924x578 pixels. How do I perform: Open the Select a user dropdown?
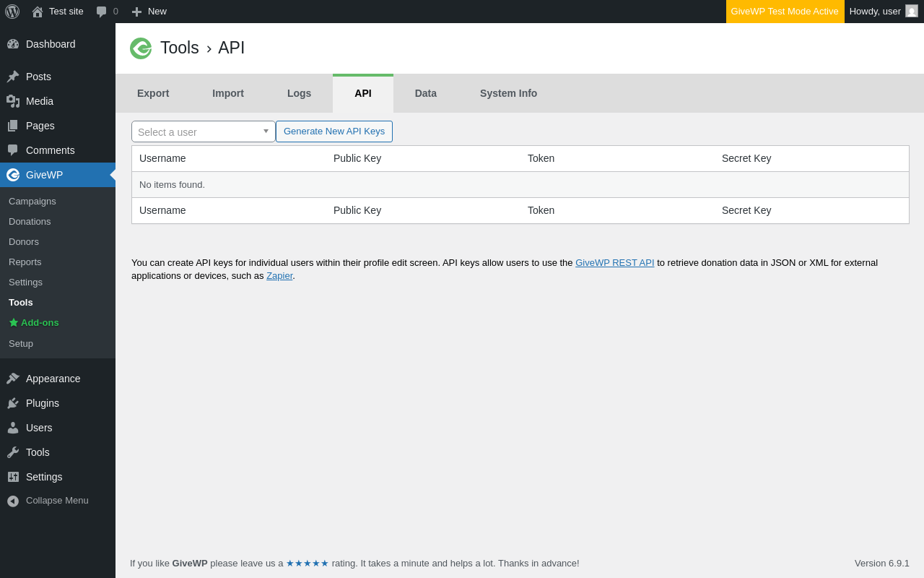(203, 131)
